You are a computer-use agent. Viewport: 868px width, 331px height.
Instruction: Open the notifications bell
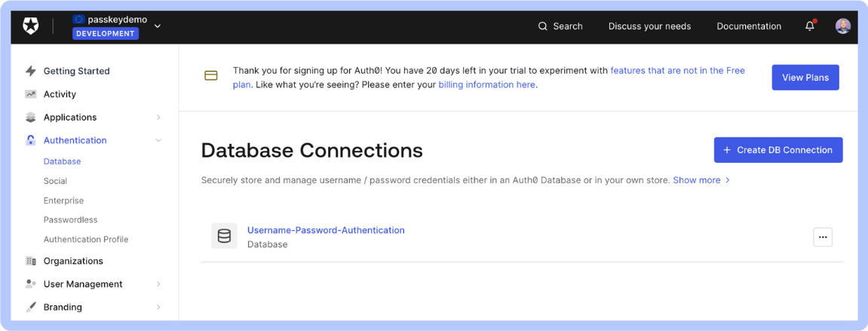pos(810,26)
